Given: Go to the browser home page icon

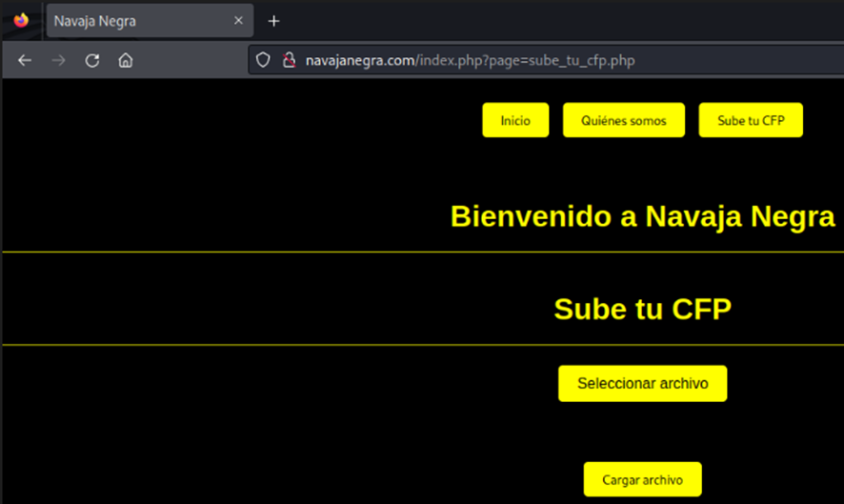Looking at the screenshot, I should [125, 60].
